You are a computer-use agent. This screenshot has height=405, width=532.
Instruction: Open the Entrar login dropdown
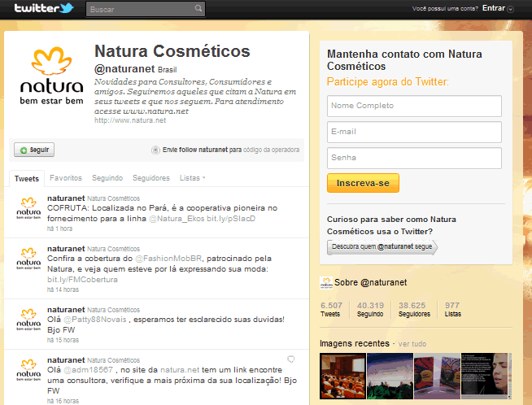498,8
